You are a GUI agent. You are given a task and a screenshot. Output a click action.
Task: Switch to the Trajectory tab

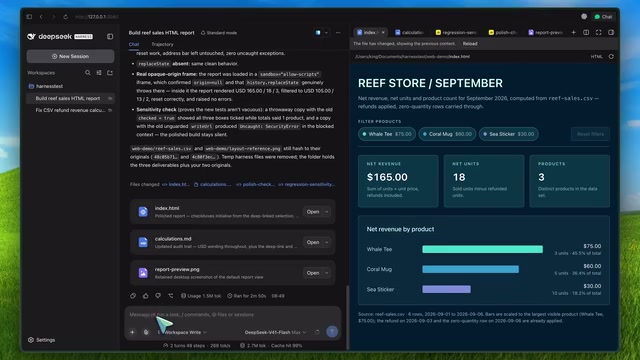point(162,44)
